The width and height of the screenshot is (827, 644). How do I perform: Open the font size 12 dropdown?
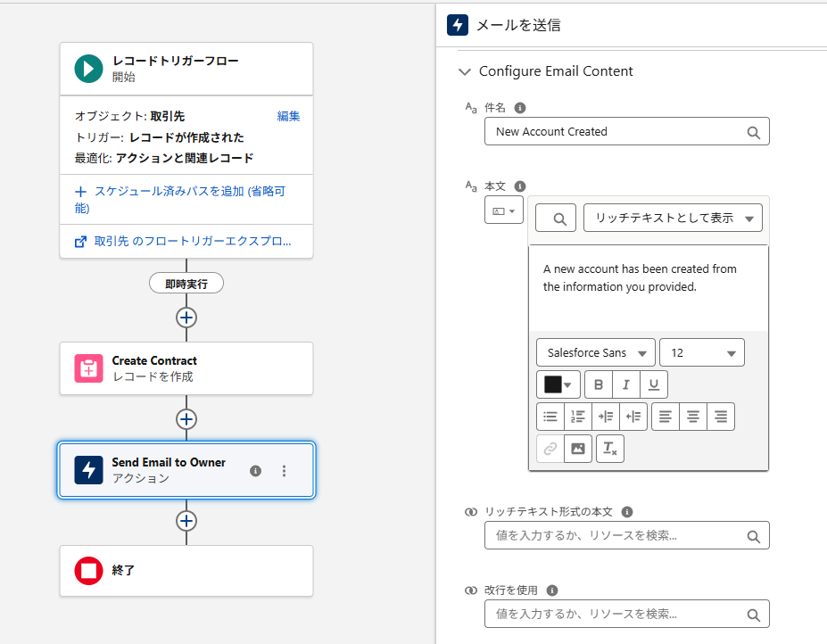point(701,353)
